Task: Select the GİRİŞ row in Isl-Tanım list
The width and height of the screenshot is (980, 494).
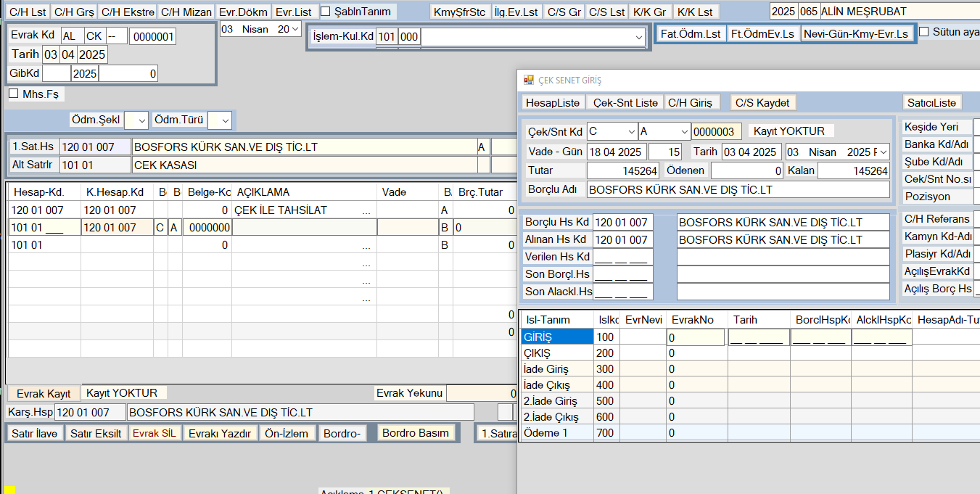Action: (x=556, y=337)
